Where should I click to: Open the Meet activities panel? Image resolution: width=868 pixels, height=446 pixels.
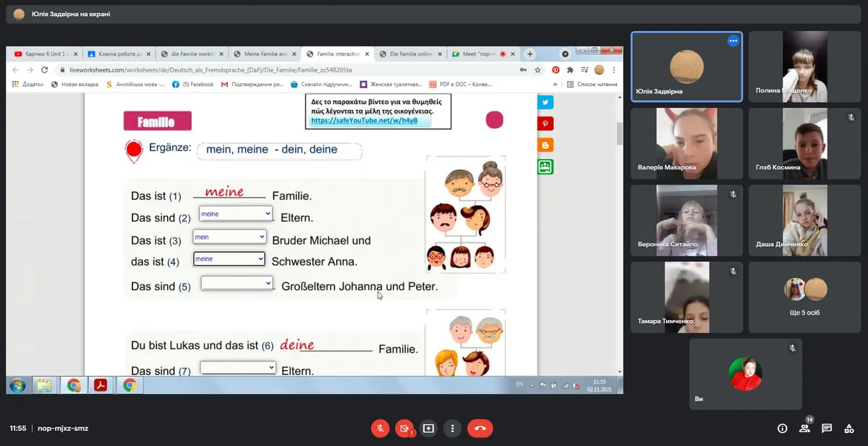[x=849, y=428]
